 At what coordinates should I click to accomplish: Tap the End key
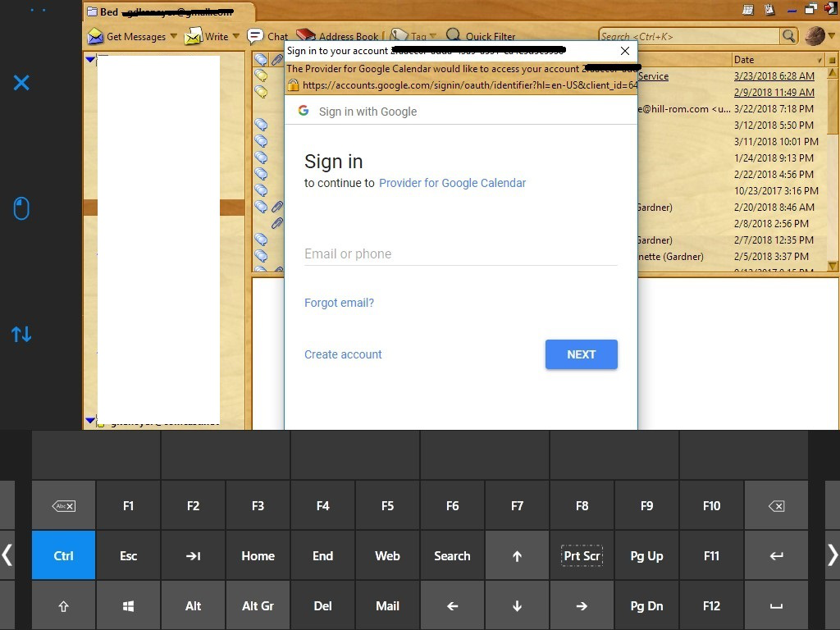point(322,555)
